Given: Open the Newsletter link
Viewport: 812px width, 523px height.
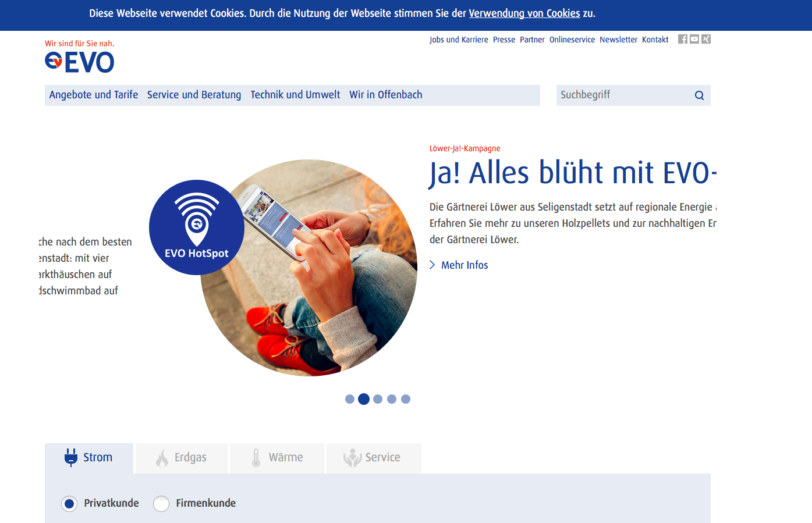Looking at the screenshot, I should pos(618,40).
